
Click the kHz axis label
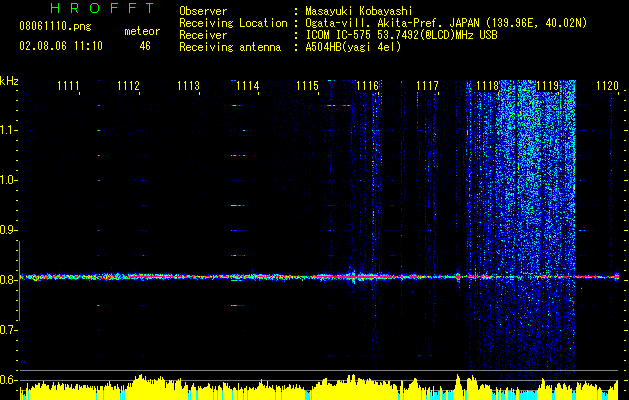point(9,81)
